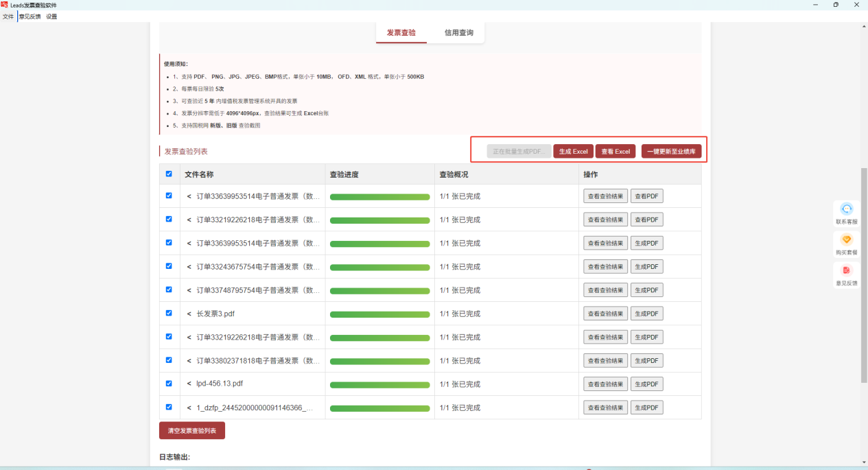Screen dimensions: 868x470
Task: Open the 文件 menu
Action: point(8,16)
